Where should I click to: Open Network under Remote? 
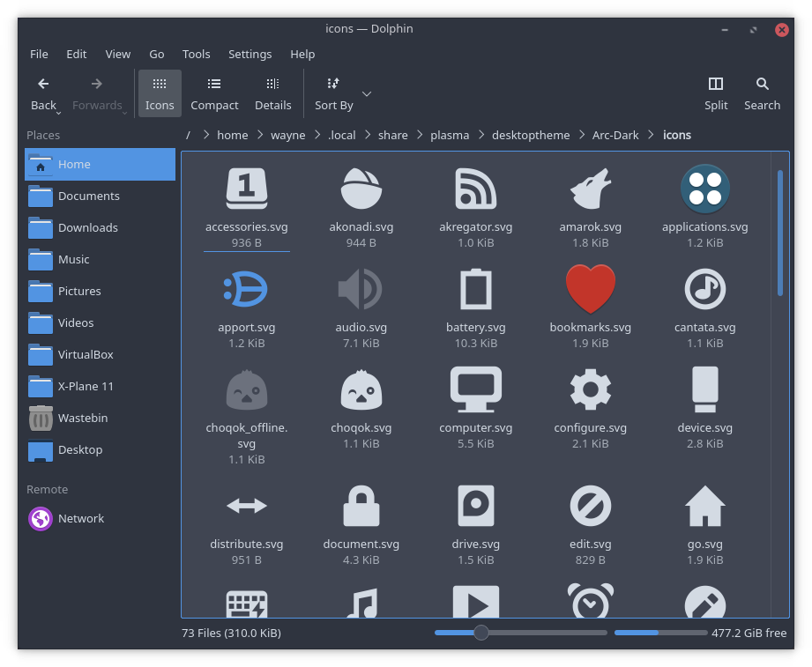tap(100, 518)
